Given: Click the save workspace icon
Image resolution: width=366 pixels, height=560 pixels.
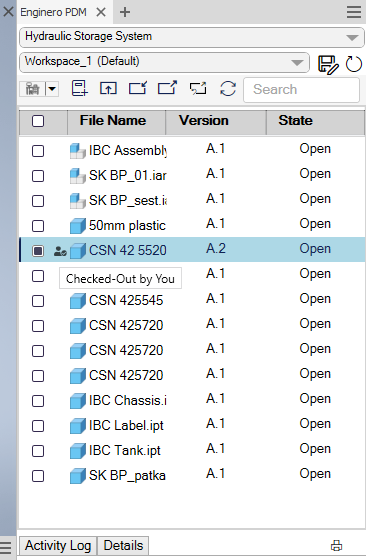Looking at the screenshot, I should click(x=328, y=65).
